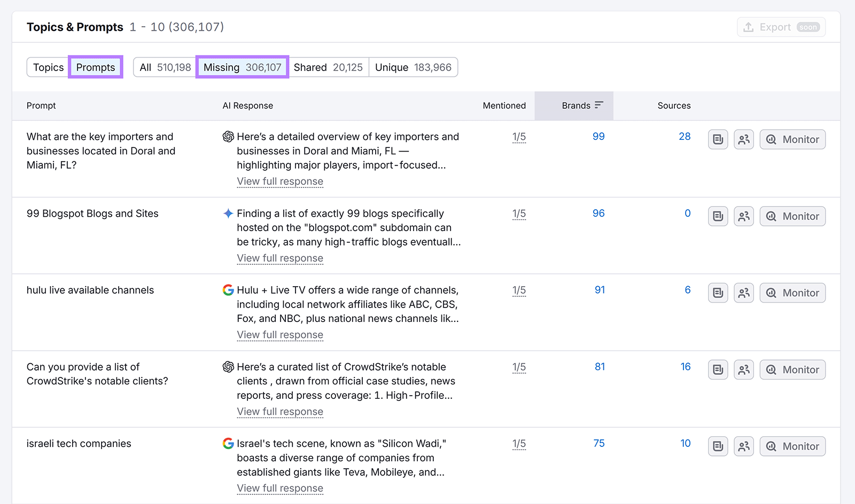The image size is (855, 504).
Task: Expand the full response for hulu live channels
Action: point(280,335)
